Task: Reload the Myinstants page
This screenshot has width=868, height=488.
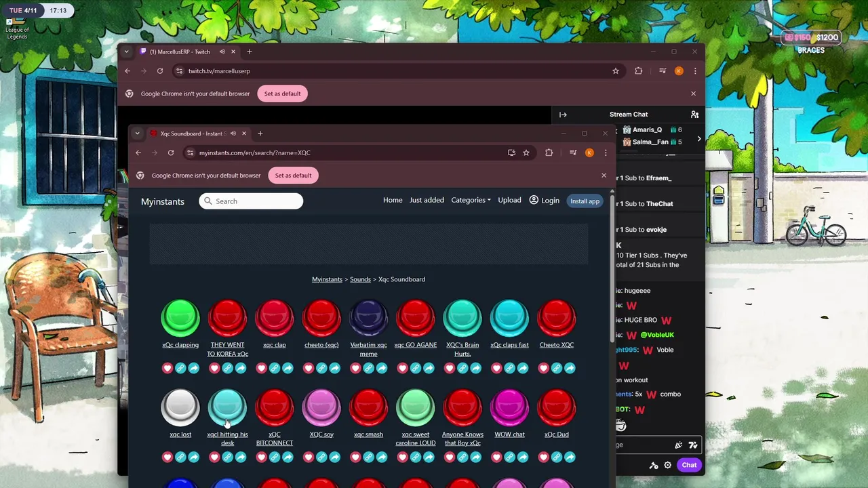Action: [171, 152]
